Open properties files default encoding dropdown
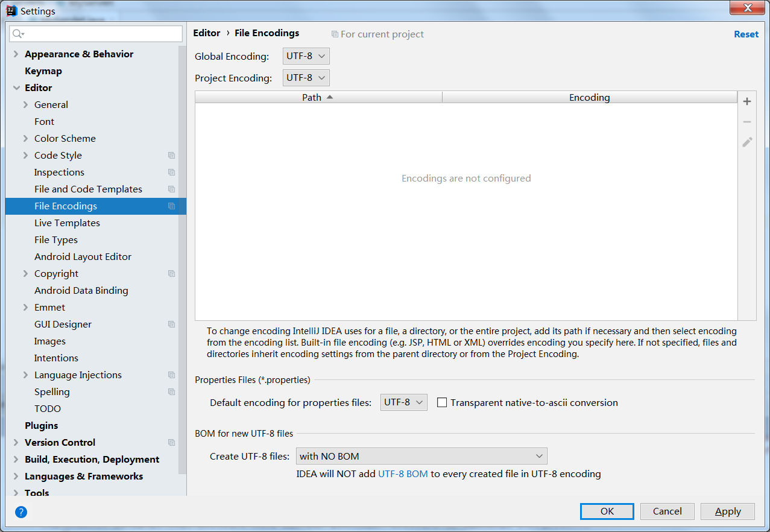 [x=404, y=402]
